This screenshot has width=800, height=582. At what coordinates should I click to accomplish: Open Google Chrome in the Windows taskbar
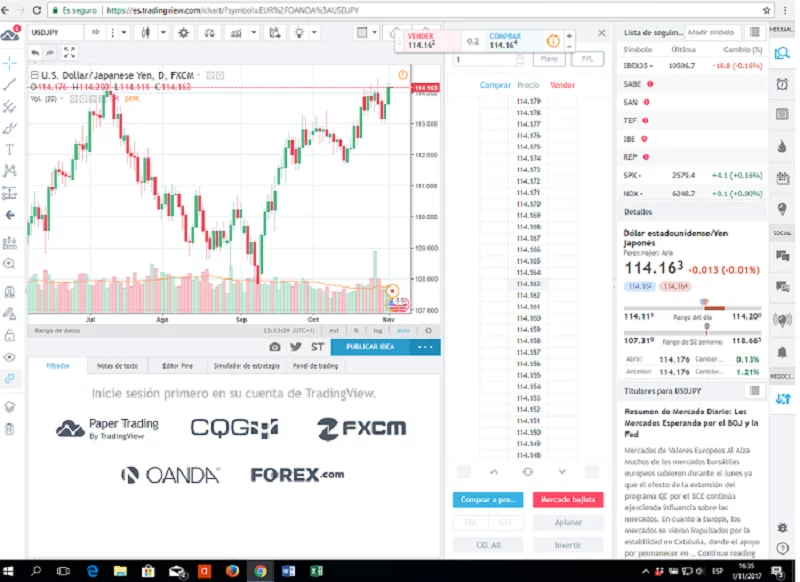pyautogui.click(x=260, y=571)
